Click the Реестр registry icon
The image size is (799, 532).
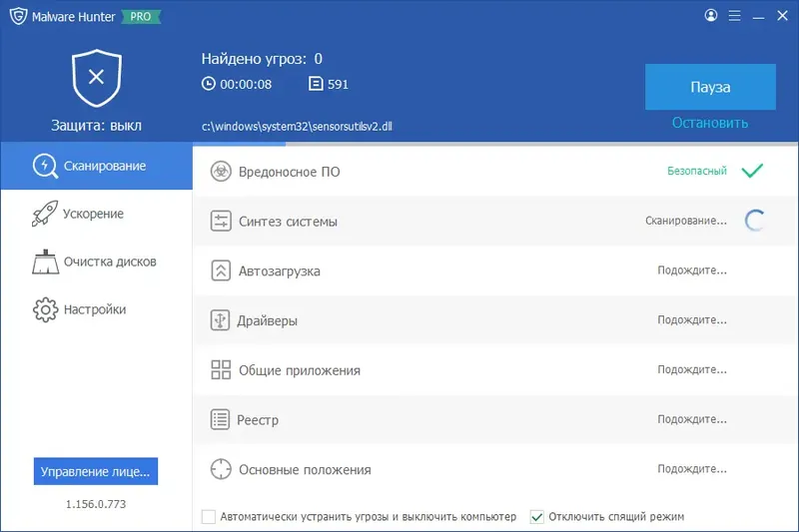[x=221, y=420]
